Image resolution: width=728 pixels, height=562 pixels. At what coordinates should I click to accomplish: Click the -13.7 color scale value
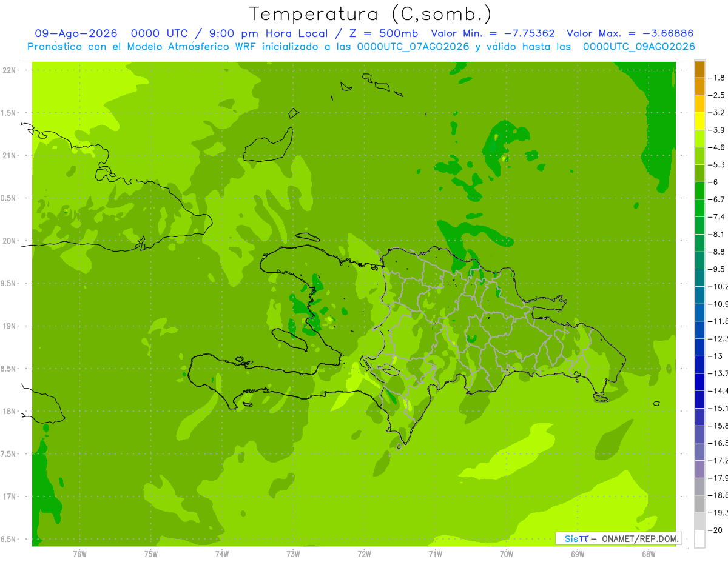click(720, 373)
